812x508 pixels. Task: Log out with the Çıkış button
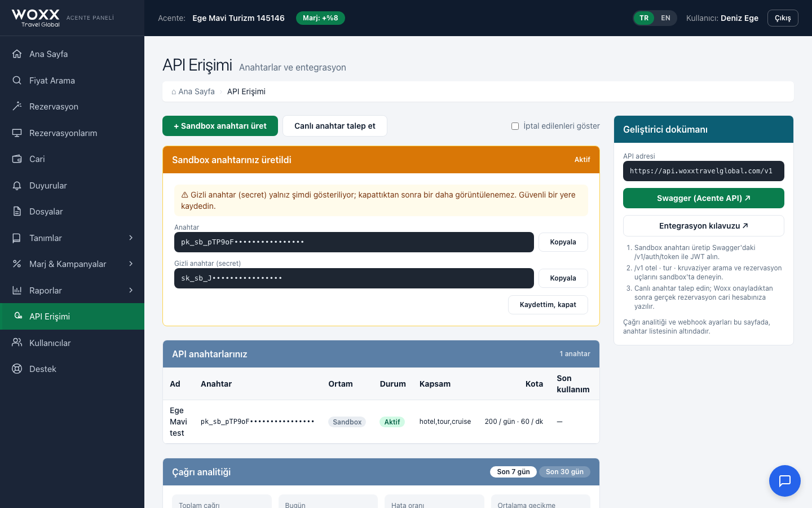[783, 18]
